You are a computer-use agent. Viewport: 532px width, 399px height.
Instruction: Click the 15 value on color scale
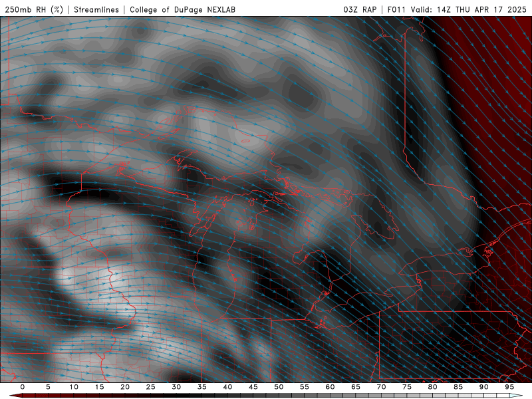pyautogui.click(x=99, y=387)
